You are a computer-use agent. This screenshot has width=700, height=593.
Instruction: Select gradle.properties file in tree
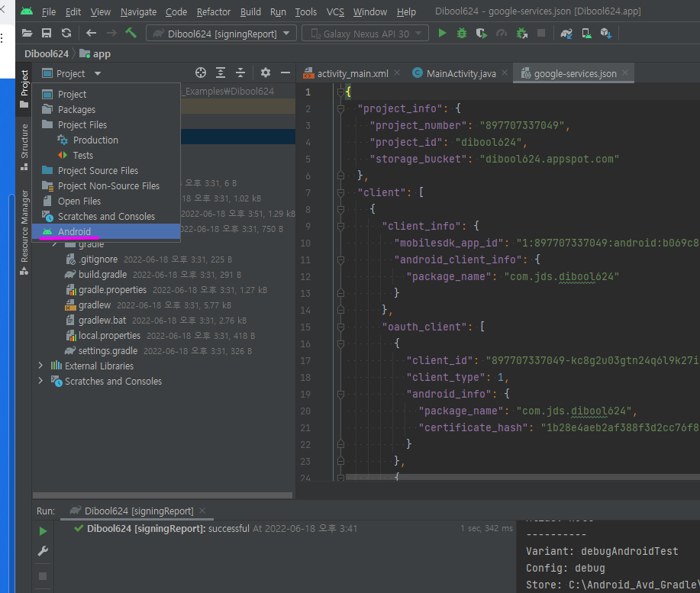[112, 289]
